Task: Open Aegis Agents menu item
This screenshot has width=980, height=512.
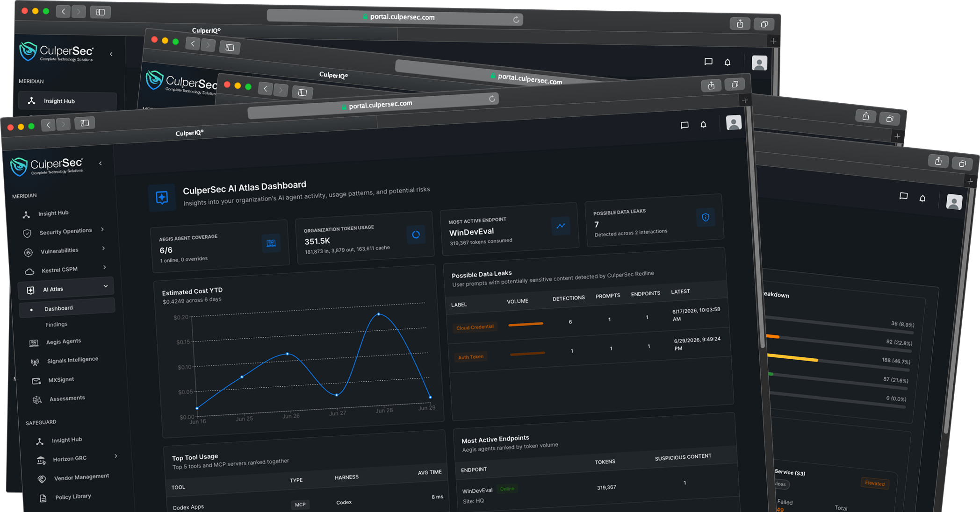Action: 64,341
